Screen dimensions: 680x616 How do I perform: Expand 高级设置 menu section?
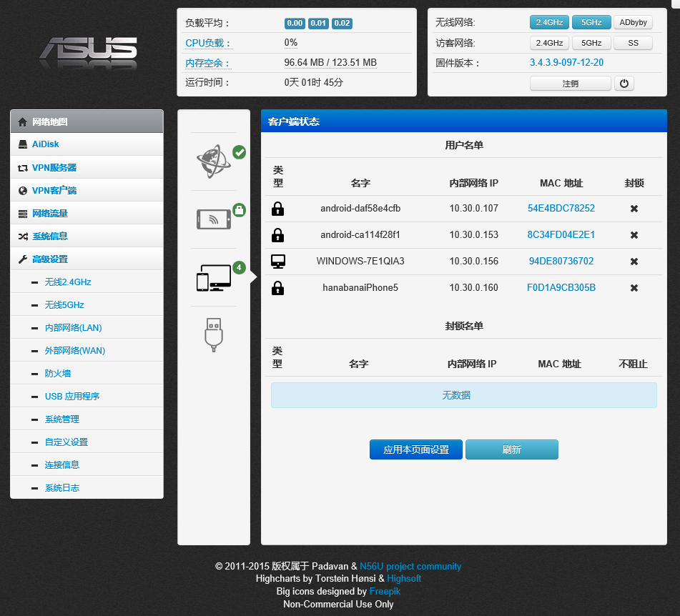[87, 259]
